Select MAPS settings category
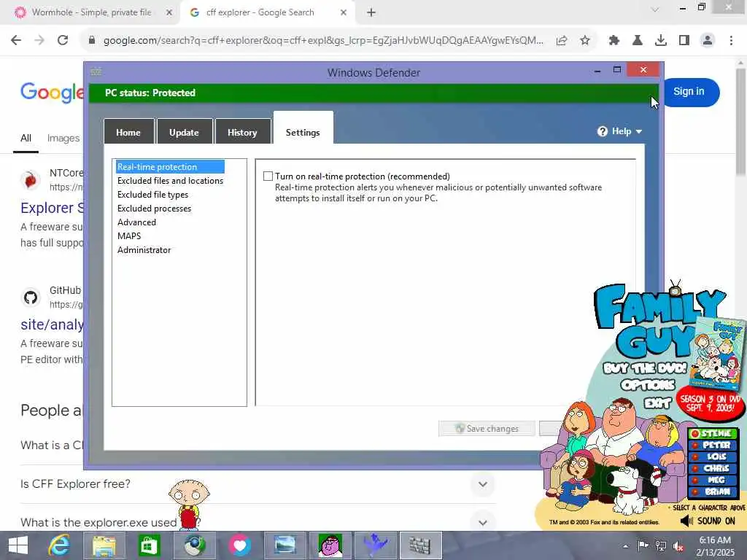 129,236
